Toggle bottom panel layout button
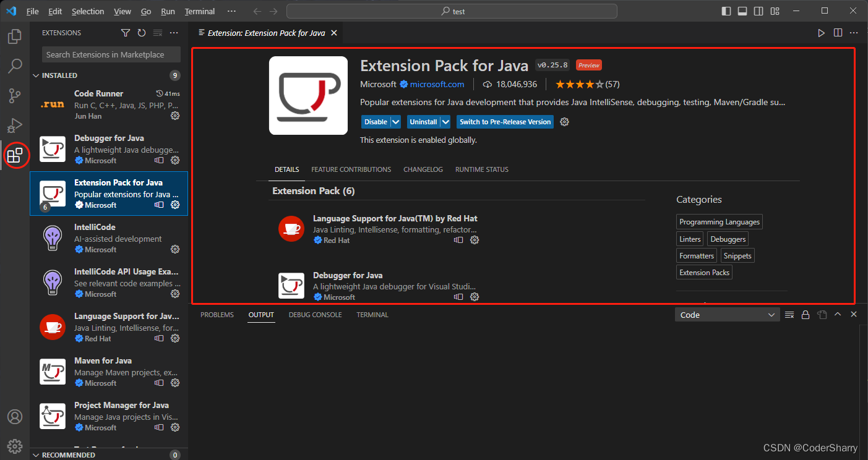The height and width of the screenshot is (460, 868). point(742,11)
